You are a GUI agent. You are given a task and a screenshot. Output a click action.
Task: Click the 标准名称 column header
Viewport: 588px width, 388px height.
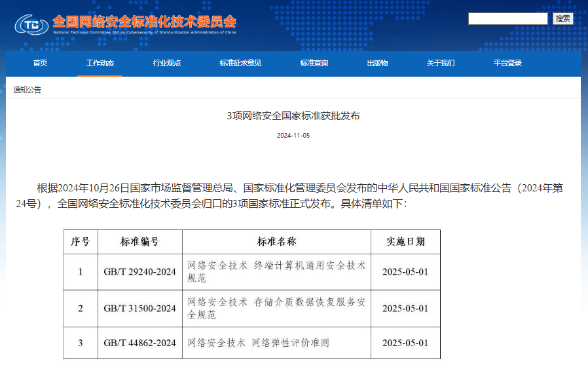[x=277, y=241]
